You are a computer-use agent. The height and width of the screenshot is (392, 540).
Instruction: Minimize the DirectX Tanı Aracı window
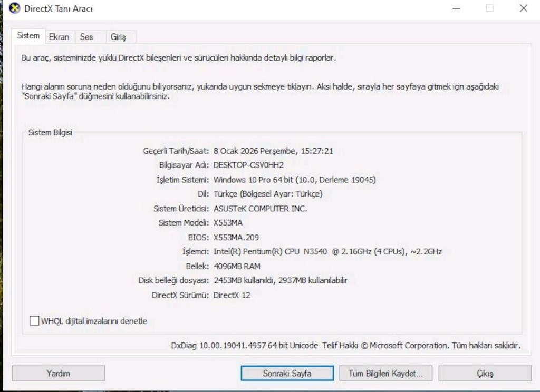pos(456,8)
